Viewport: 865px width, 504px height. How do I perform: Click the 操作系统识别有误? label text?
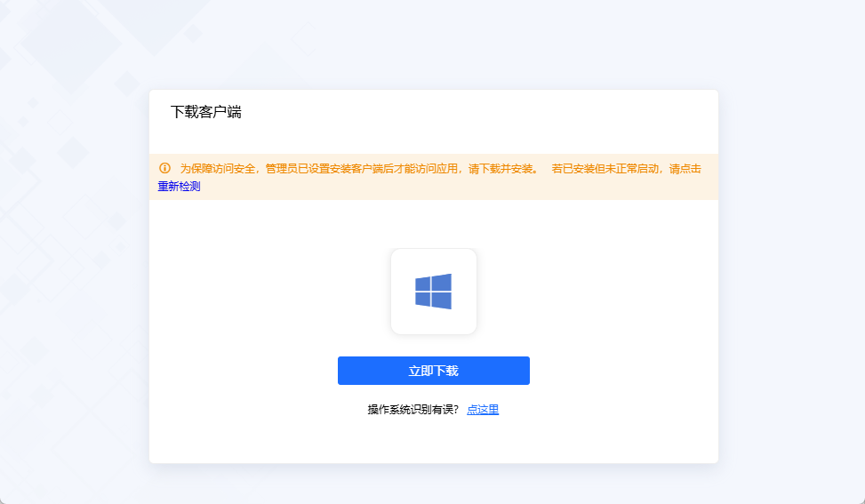pos(412,410)
